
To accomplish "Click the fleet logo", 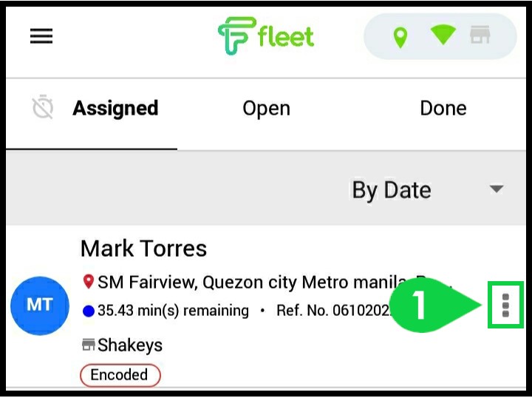I will coord(266,36).
